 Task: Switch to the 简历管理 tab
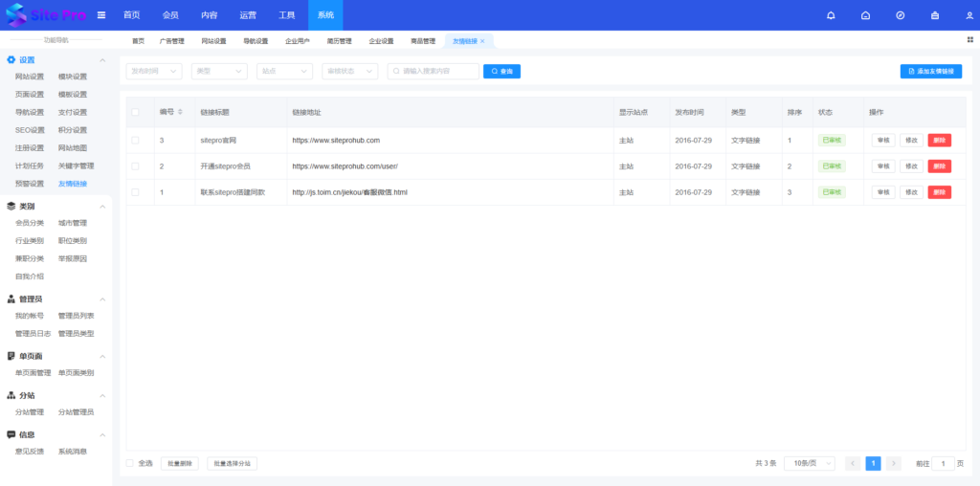(x=340, y=41)
